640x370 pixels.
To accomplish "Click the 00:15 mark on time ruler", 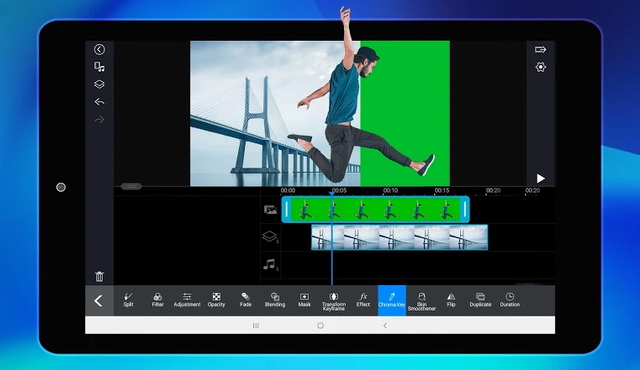I will (442, 191).
